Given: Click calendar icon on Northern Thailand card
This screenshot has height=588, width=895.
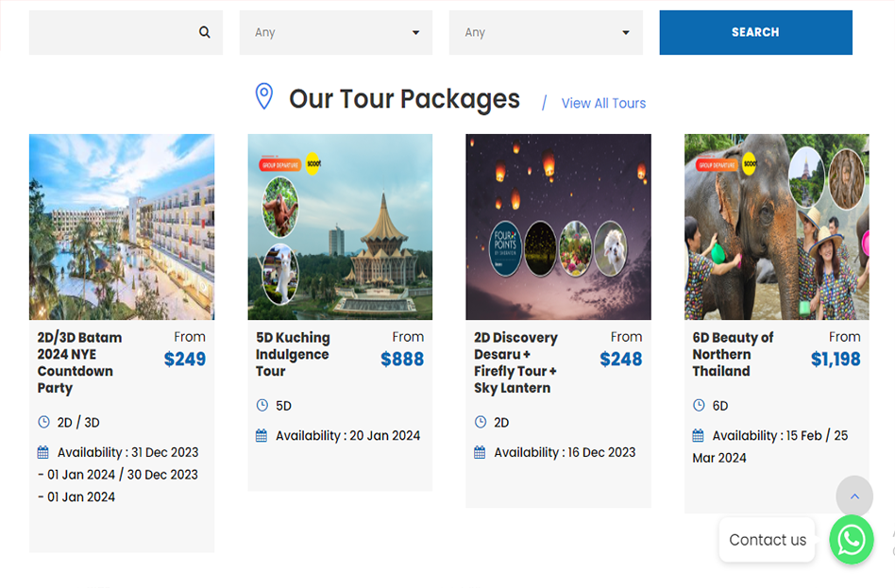Looking at the screenshot, I should point(699,436).
